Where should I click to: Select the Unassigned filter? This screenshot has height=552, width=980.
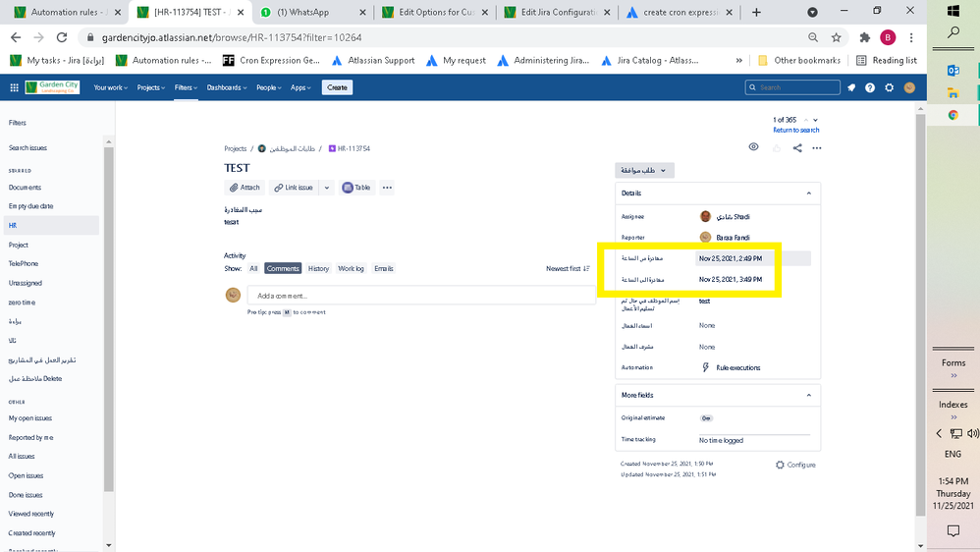(x=25, y=283)
